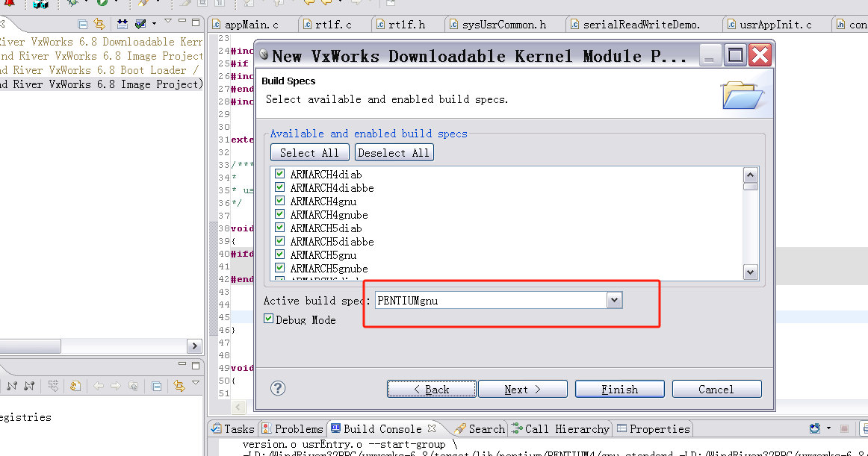Minimize the project explorer panel
Image resolution: width=868 pixels, height=456 pixels.
[182, 22]
